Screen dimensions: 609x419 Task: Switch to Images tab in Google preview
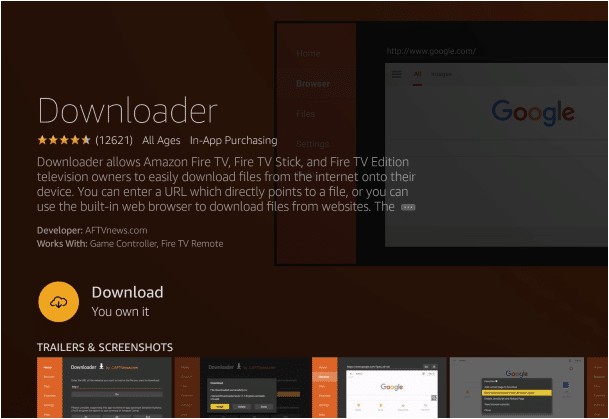[441, 74]
